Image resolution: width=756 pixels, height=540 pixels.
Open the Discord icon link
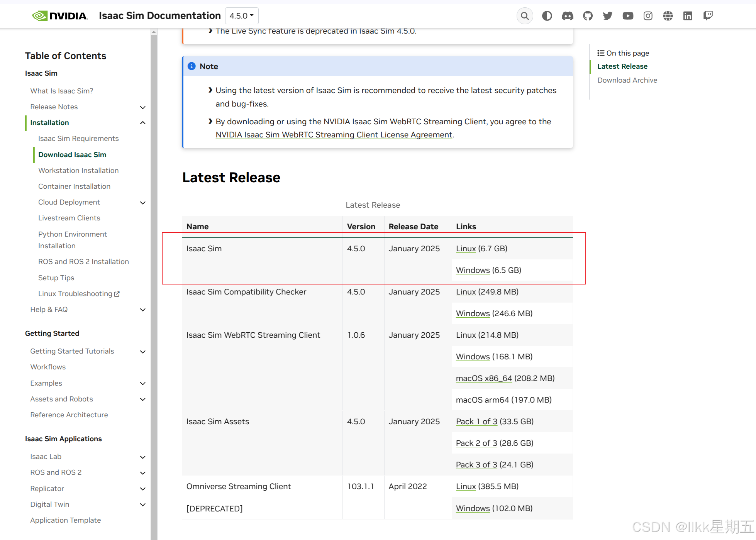pyautogui.click(x=567, y=16)
